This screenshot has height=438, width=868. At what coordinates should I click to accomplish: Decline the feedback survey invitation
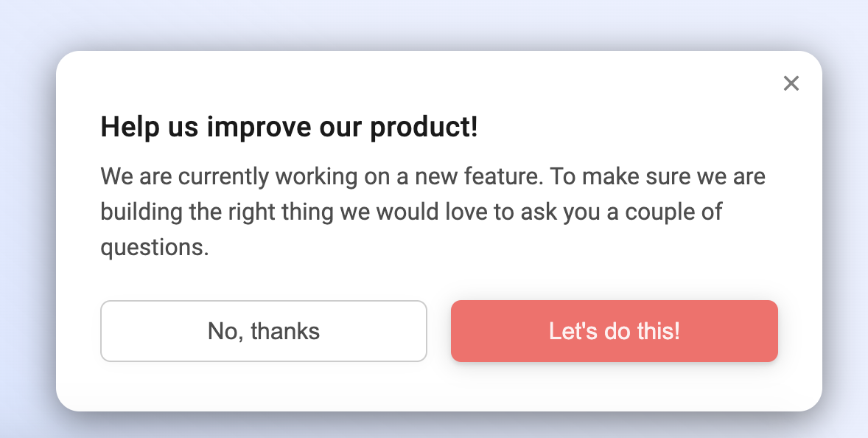[x=263, y=331]
